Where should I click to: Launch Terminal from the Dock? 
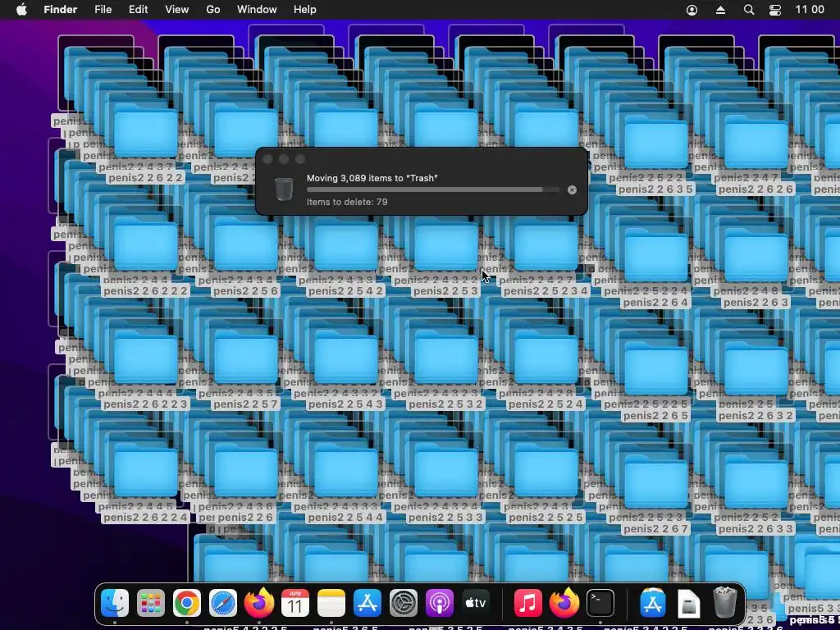point(600,603)
